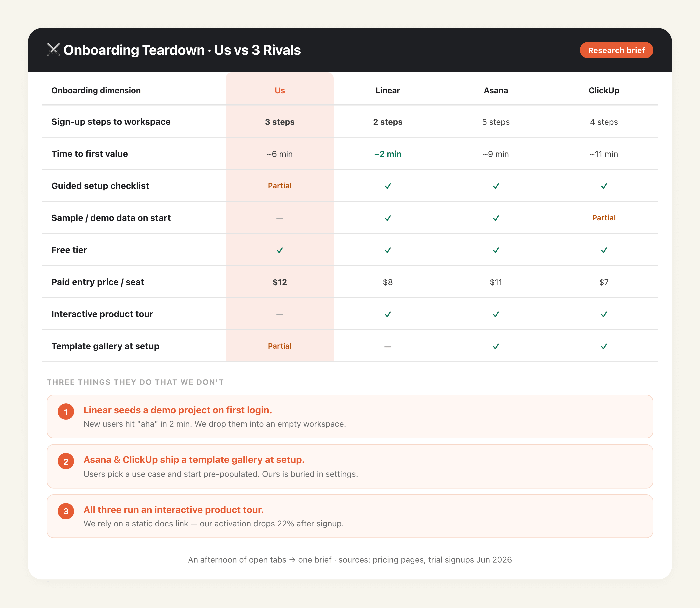Screen dimensions: 700x608
Task: Click the static docs link description text
Action: 213,523
